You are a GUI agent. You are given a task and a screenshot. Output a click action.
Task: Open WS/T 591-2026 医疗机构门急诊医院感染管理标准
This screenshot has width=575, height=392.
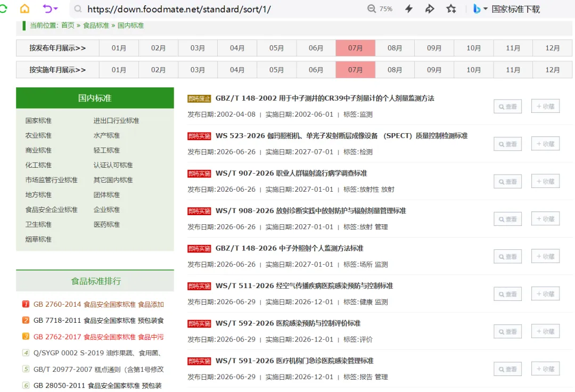[294, 361]
